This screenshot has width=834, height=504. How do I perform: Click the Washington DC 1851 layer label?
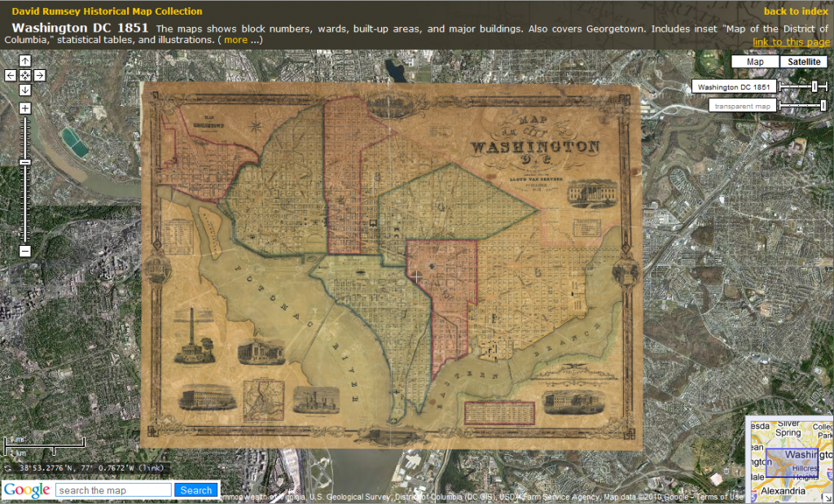pyautogui.click(x=734, y=86)
